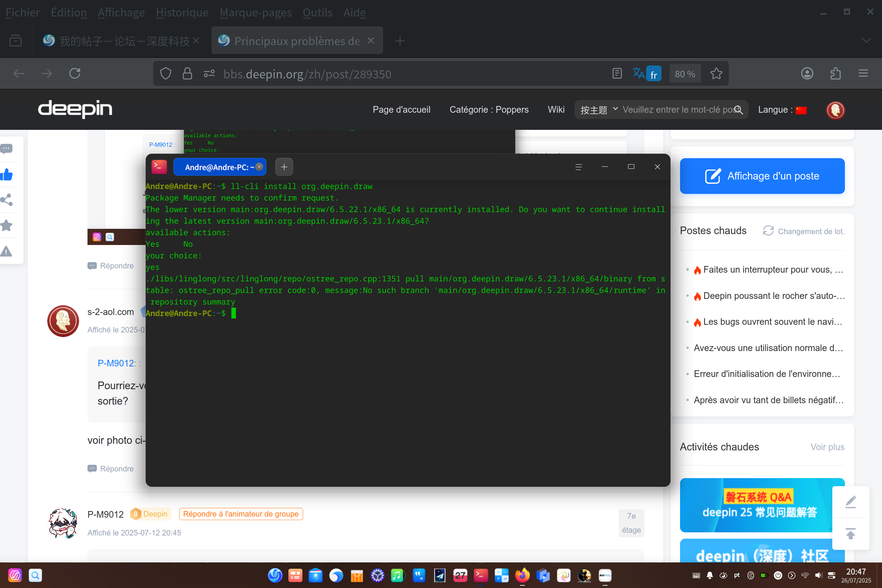Image resolution: width=882 pixels, height=588 pixels.
Task: Bookmark this page with star icon
Action: [716, 73]
